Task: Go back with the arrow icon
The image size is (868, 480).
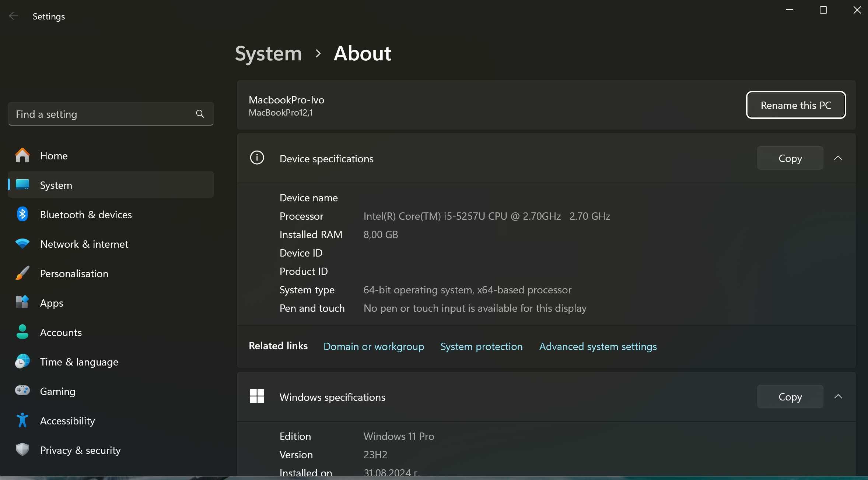Action: coord(14,16)
